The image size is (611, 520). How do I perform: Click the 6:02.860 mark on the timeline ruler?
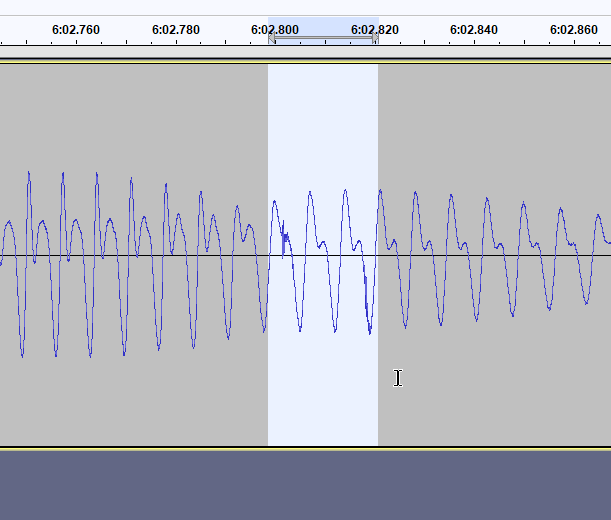(x=574, y=30)
